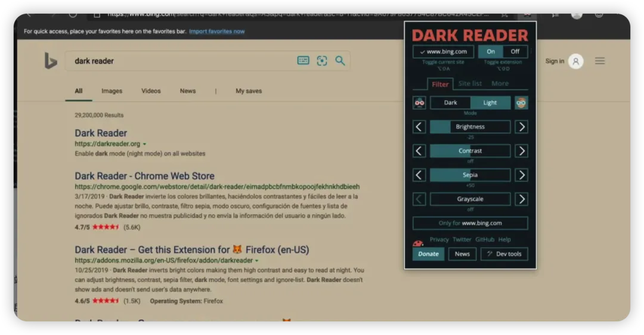This screenshot has height=335, width=644.
Task: Select Dark mode
Action: click(x=450, y=103)
